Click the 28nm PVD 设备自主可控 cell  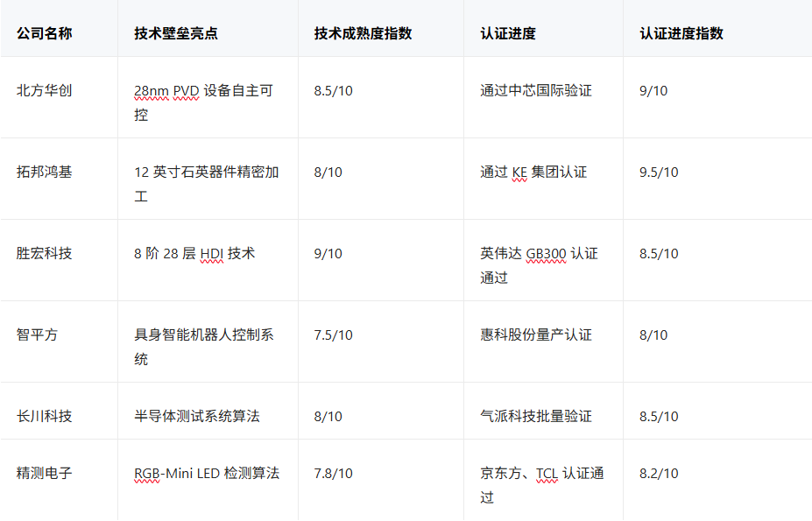coord(203,102)
